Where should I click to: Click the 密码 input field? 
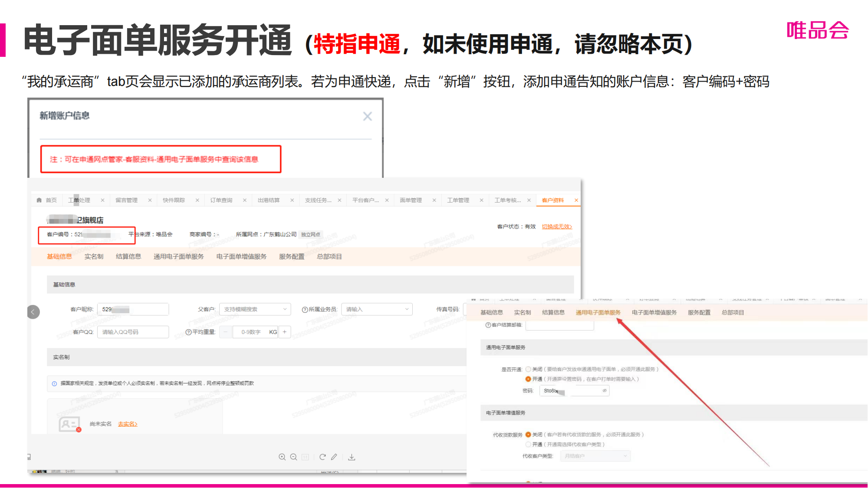[x=574, y=390]
